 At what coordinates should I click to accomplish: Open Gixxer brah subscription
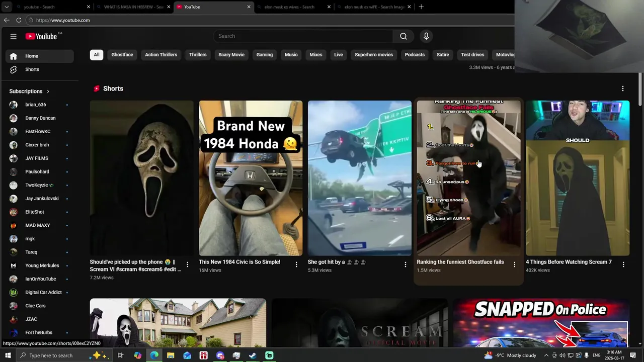pyautogui.click(x=39, y=145)
